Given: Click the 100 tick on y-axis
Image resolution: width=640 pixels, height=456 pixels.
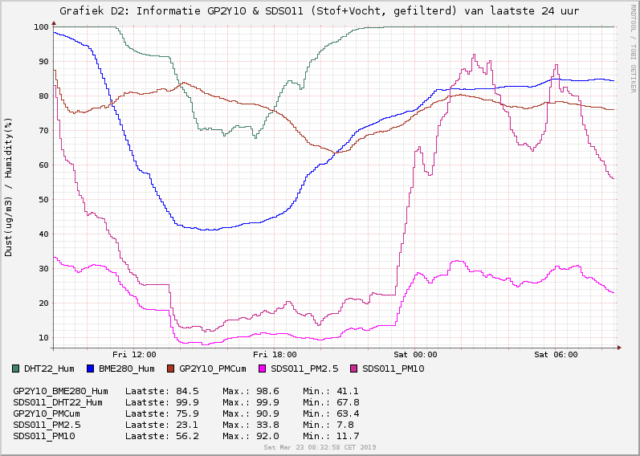Looking at the screenshot, I should (x=40, y=27).
